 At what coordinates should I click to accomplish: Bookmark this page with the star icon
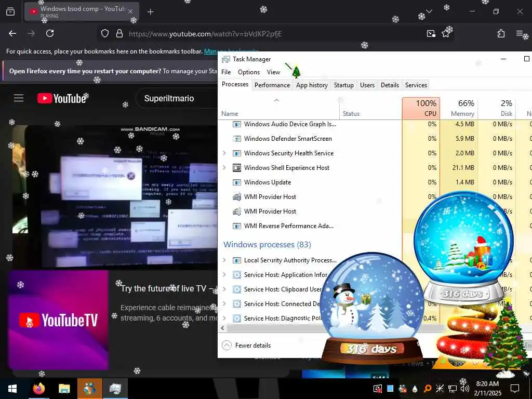tap(445, 34)
